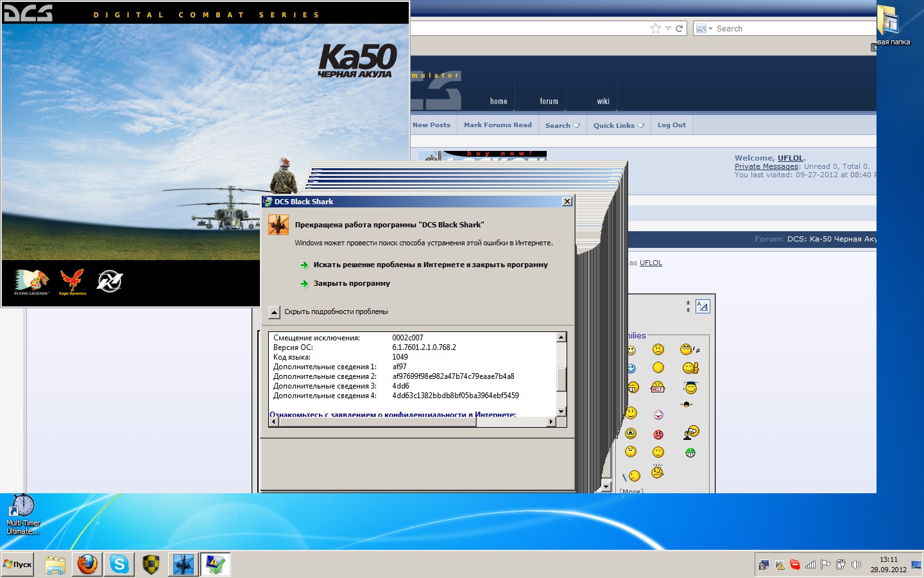Open the volume speaker tray icon

tap(856, 565)
